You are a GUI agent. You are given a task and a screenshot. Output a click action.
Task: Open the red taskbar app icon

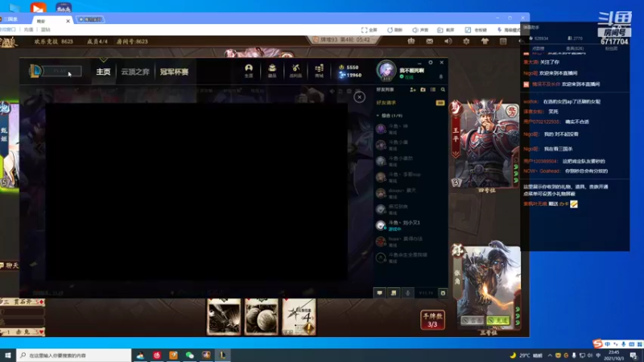156,355
